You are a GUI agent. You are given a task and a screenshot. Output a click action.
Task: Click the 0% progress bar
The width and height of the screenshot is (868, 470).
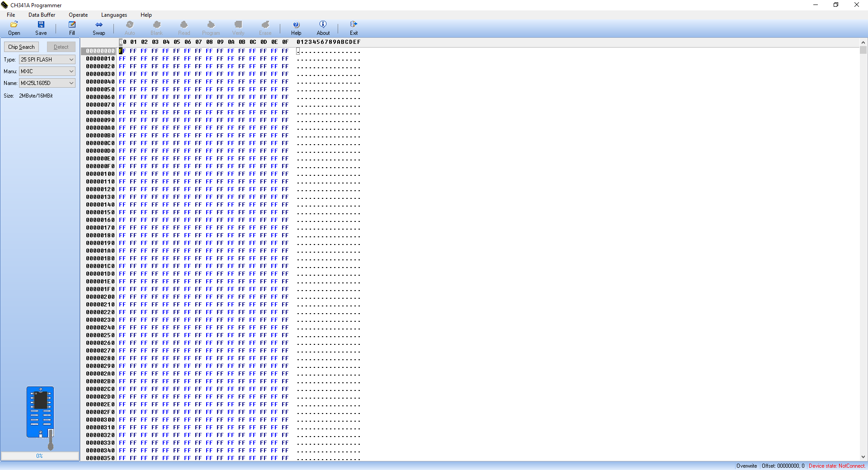coord(40,456)
